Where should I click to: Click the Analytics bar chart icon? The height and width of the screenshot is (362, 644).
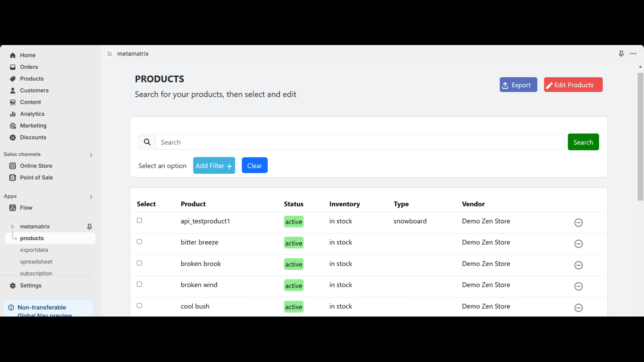13,114
